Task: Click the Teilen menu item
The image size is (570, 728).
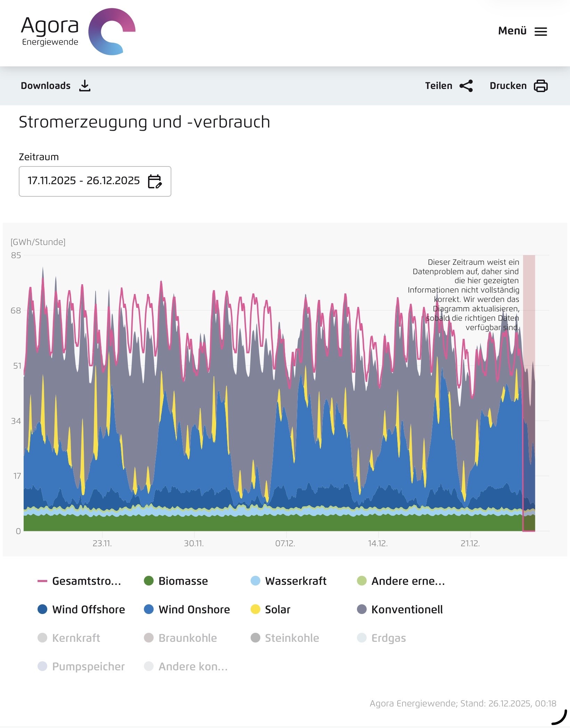Action: pyautogui.click(x=439, y=86)
